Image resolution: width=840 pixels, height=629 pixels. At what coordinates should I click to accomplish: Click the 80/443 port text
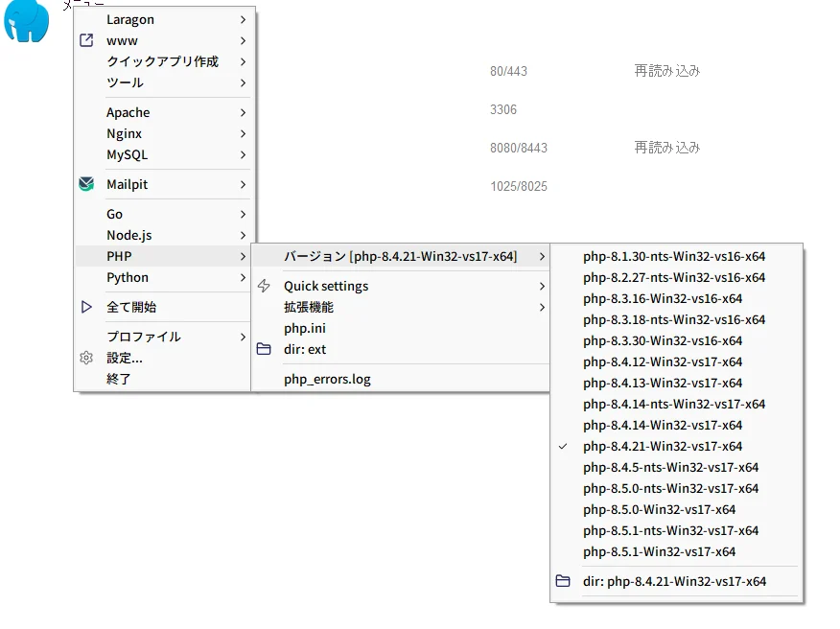pyautogui.click(x=508, y=71)
